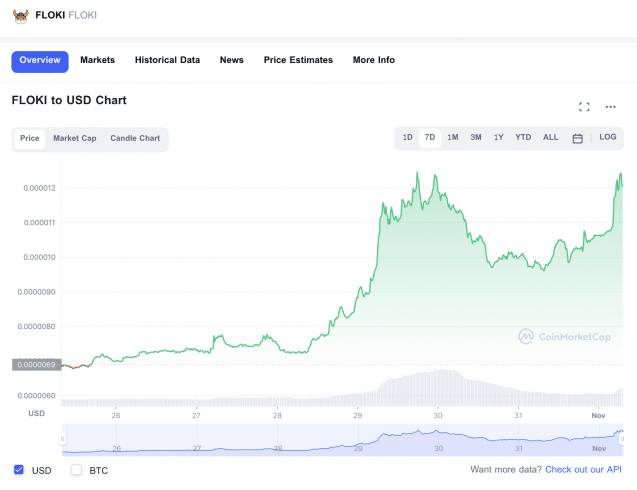Screen dimensions: 637x490
Task: Select the 1Y time range
Action: click(498, 137)
